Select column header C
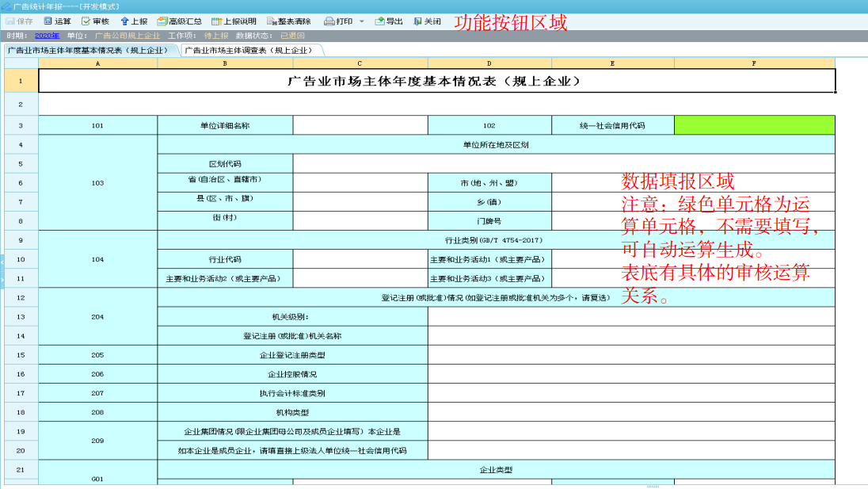868x489 pixels. (360, 63)
